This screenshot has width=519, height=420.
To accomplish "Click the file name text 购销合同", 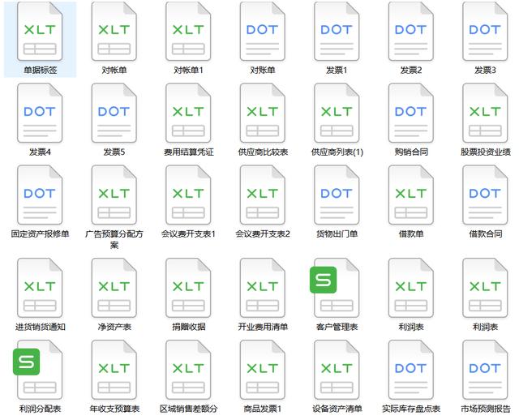I will coord(411,152).
